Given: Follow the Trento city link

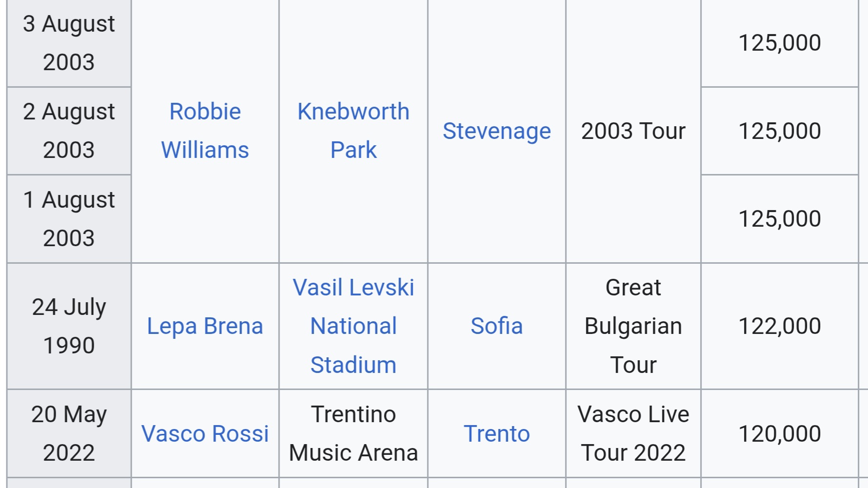Looking at the screenshot, I should [497, 433].
